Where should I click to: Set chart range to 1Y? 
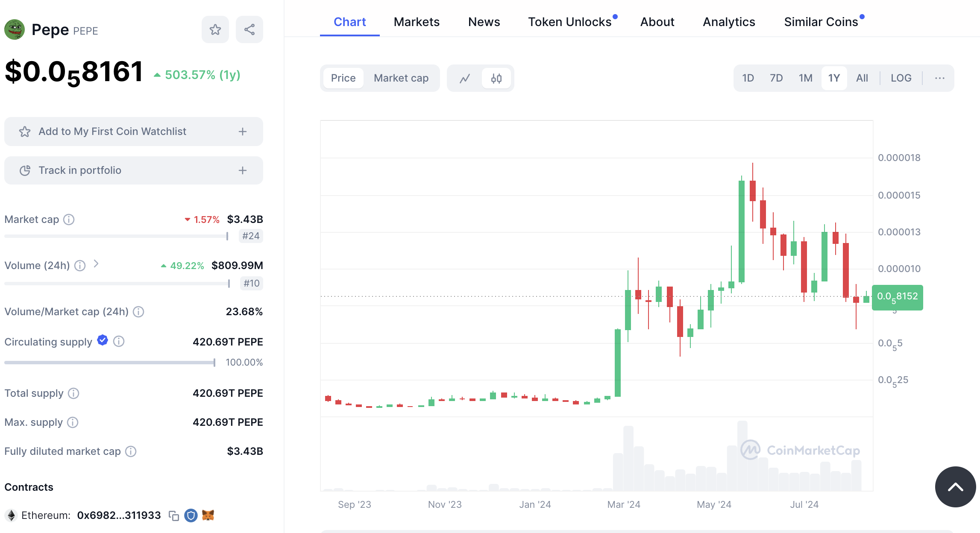point(834,78)
